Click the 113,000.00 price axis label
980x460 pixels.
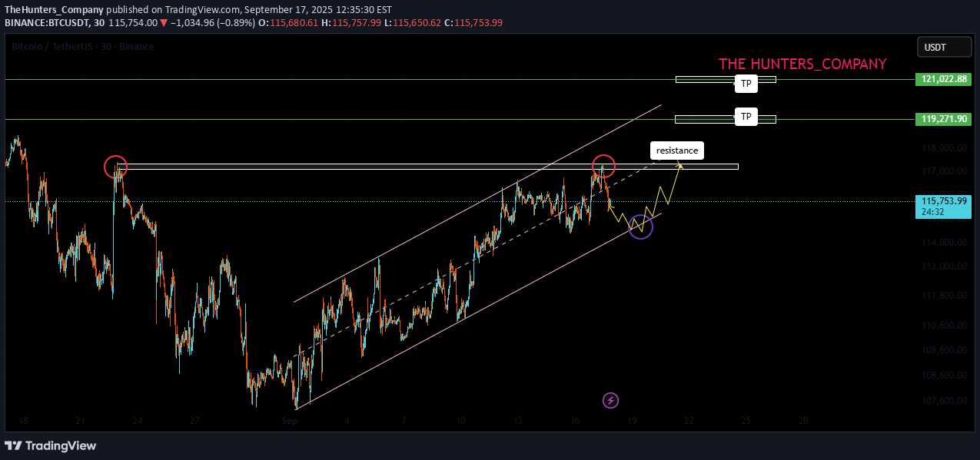(x=944, y=267)
